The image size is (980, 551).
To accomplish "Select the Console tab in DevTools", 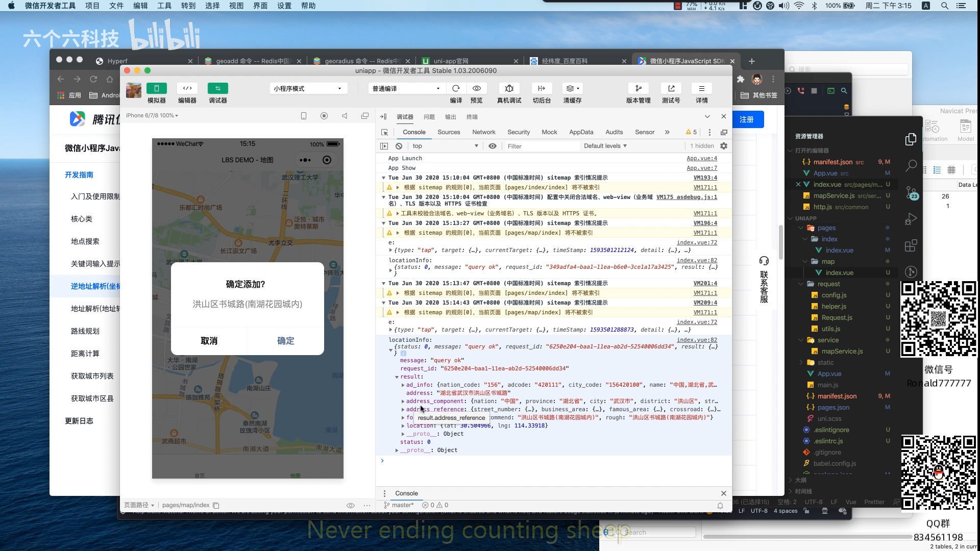I will 412,131.
